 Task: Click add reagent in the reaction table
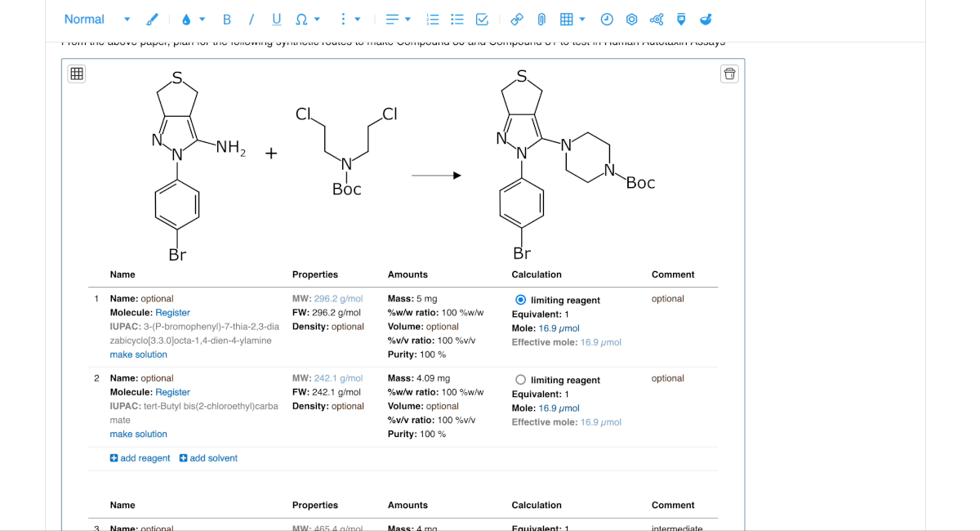tap(140, 458)
